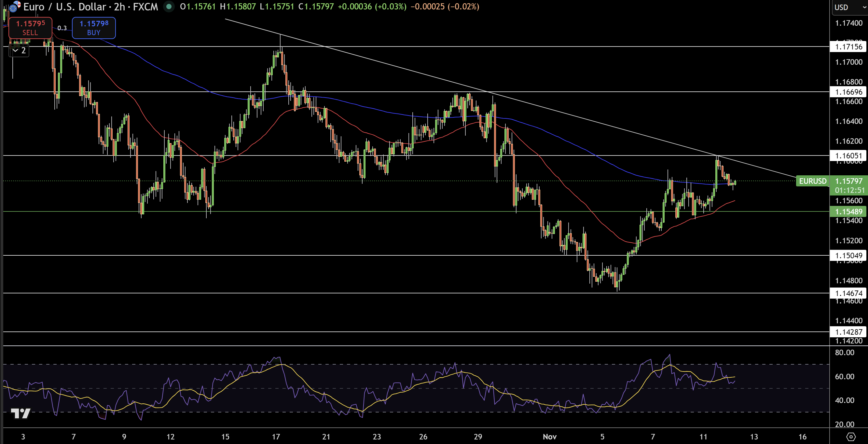Select the Nov label on the time axis

[x=551, y=437]
